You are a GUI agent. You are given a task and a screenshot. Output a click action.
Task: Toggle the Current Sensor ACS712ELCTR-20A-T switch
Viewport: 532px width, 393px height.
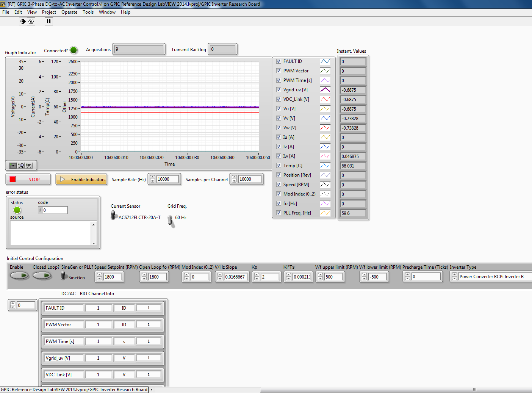click(x=113, y=215)
